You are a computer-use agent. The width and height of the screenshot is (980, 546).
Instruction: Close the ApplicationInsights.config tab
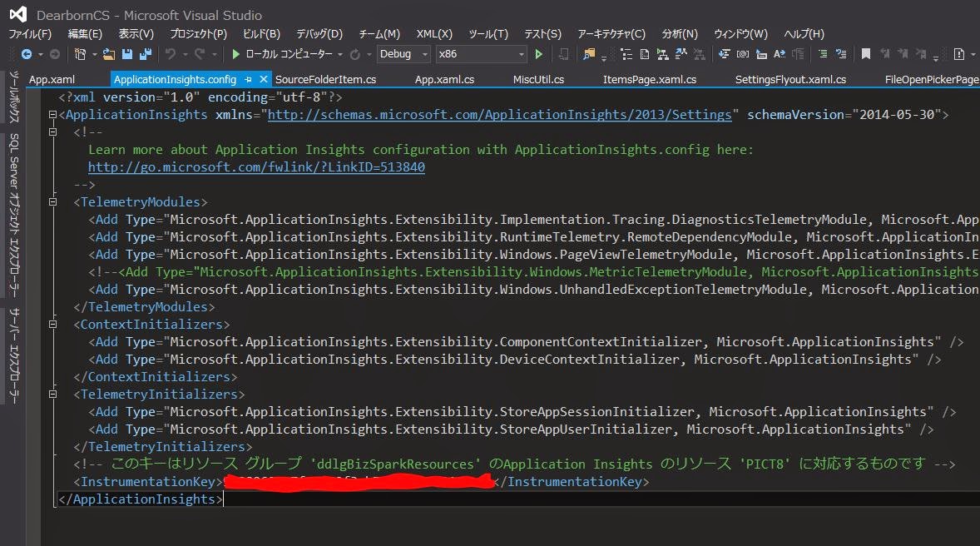click(263, 79)
